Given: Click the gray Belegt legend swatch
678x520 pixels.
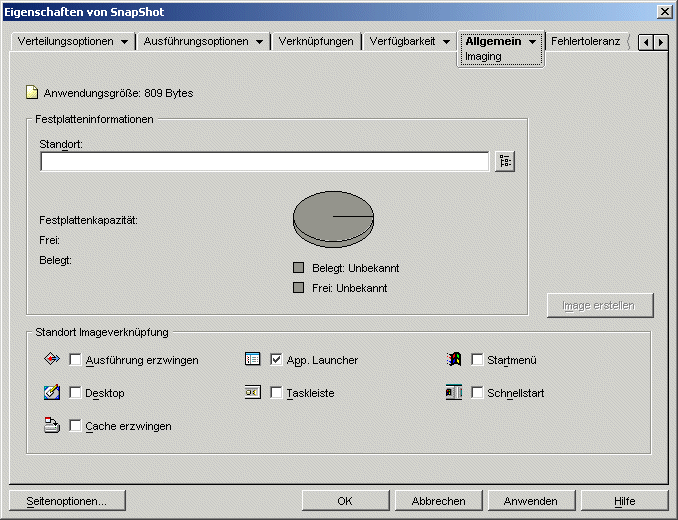Looking at the screenshot, I should tap(298, 268).
